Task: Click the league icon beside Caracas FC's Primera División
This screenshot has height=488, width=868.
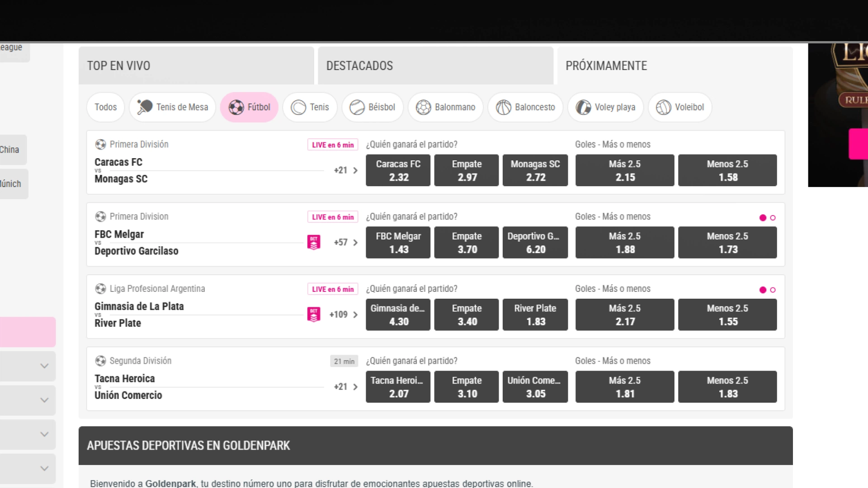Action: tap(100, 145)
